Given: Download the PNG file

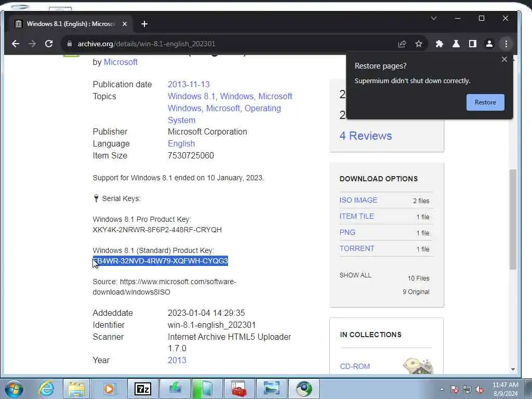Looking at the screenshot, I should [347, 232].
